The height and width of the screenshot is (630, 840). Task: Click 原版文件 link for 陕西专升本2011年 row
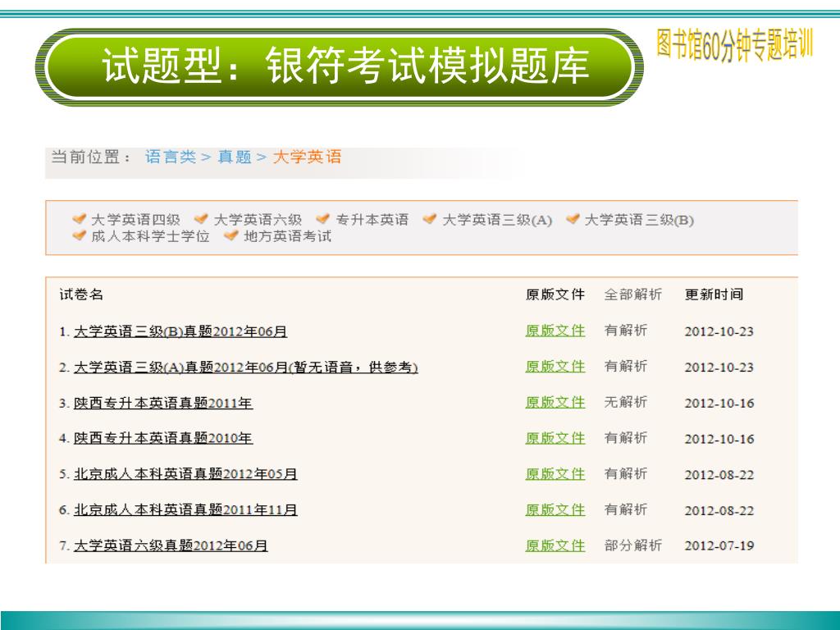pyautogui.click(x=555, y=403)
